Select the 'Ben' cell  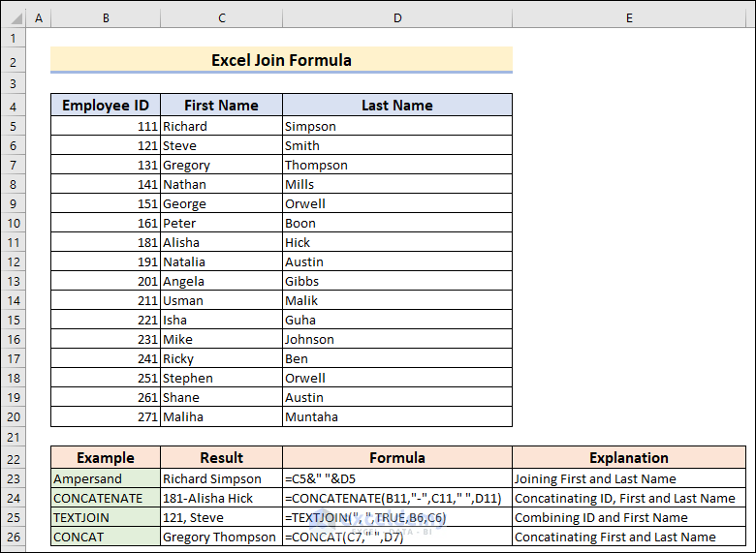click(397, 358)
